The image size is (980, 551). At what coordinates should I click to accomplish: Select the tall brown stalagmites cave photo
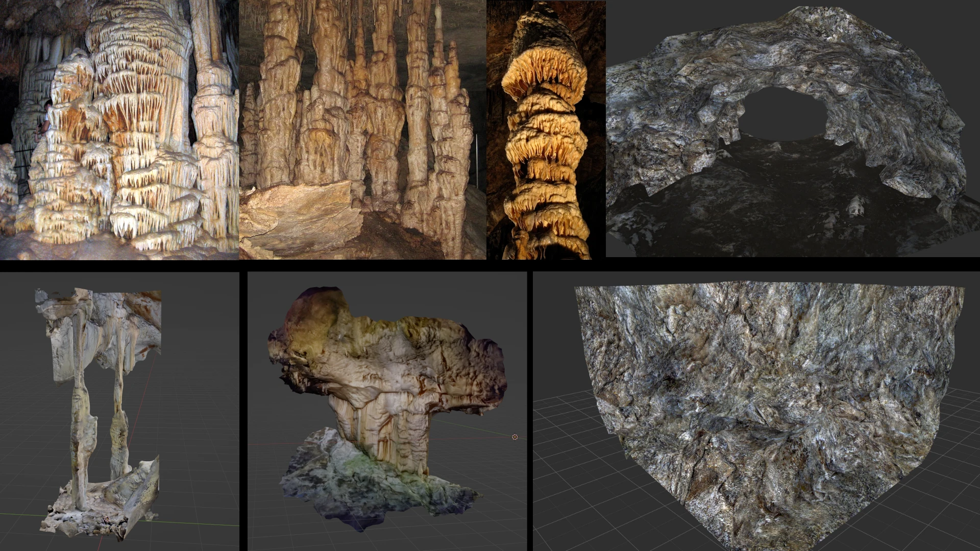point(362,130)
